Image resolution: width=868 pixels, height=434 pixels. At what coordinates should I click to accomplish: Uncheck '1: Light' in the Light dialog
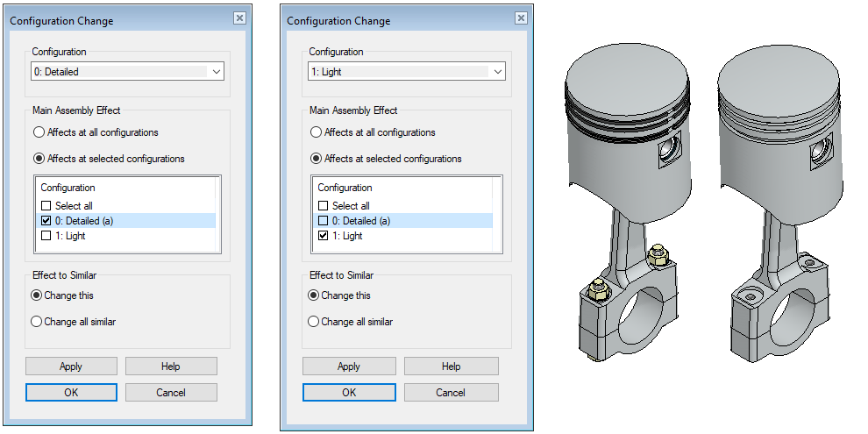324,236
